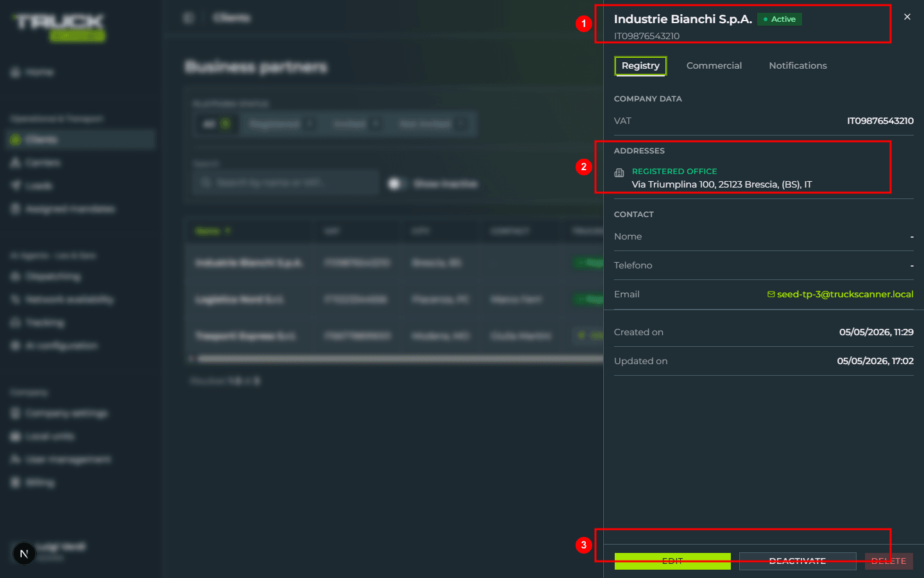Click the Clients sidebar icon
Screen dimensions: 924x578
click(15, 139)
